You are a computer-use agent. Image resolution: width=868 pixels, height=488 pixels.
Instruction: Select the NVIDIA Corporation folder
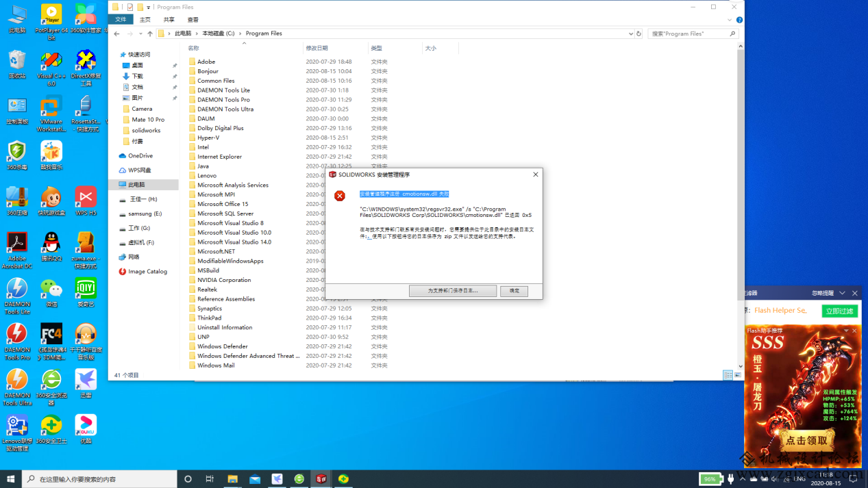[224, 280]
